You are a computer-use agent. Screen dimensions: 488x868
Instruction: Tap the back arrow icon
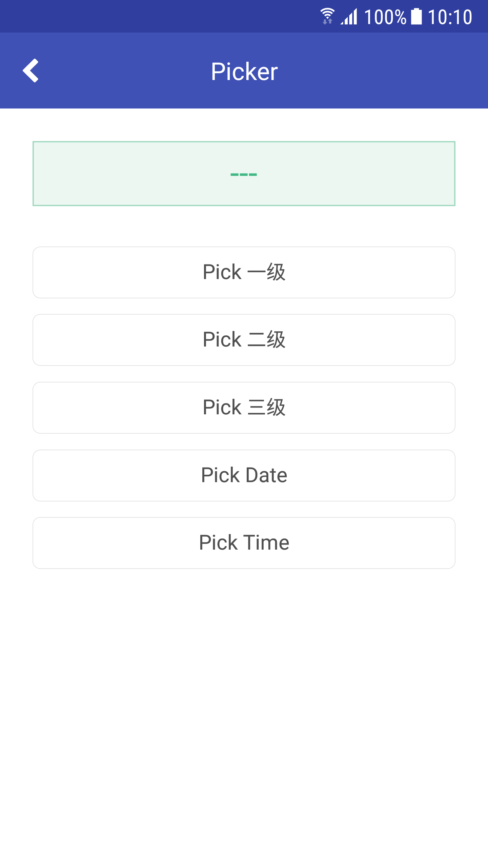tap(30, 71)
